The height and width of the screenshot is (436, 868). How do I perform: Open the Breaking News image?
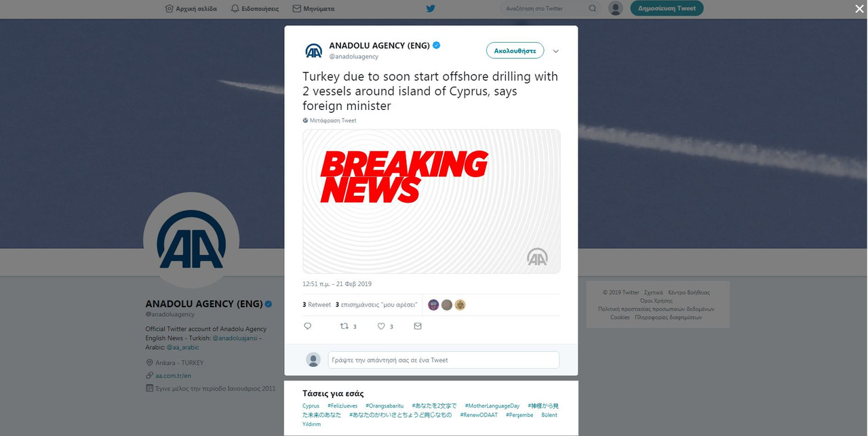tap(431, 201)
